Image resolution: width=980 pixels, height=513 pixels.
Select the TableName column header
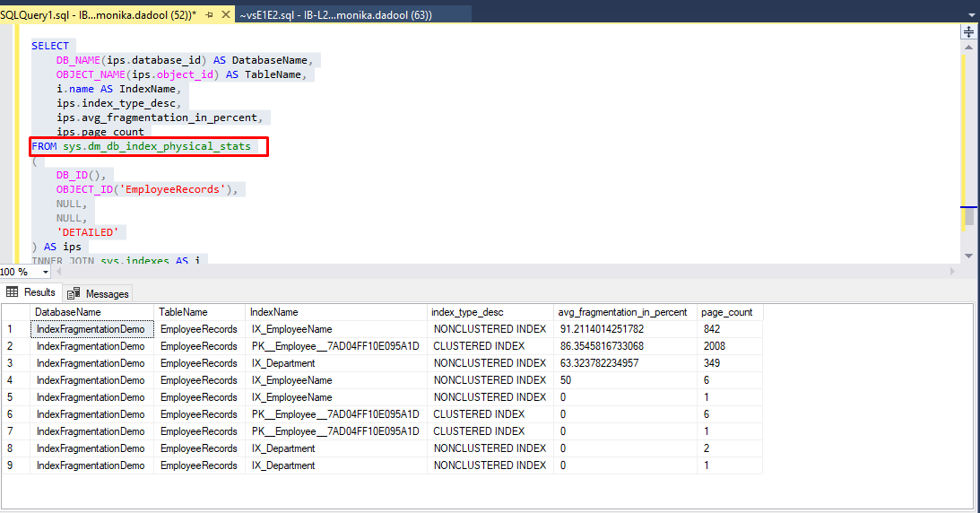(199, 312)
